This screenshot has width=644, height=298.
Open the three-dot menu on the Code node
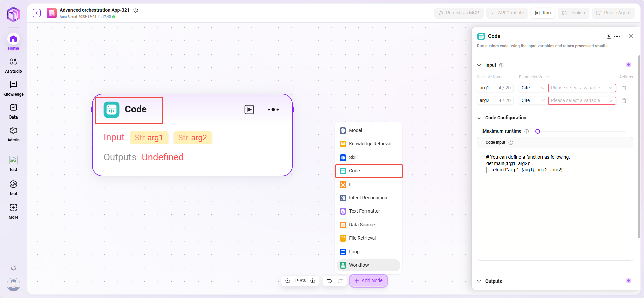273,109
